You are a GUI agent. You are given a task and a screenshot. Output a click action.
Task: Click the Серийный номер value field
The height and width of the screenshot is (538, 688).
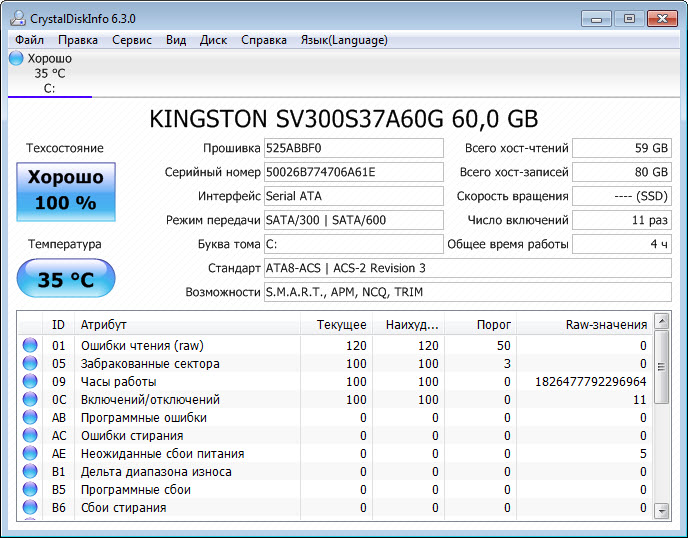click(x=353, y=172)
